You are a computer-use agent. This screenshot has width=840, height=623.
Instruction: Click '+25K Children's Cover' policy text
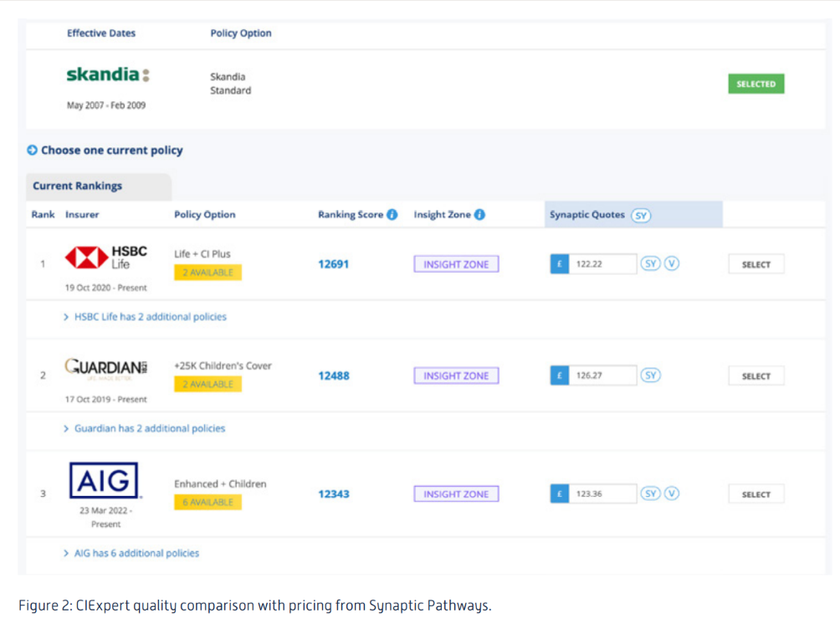pos(223,365)
